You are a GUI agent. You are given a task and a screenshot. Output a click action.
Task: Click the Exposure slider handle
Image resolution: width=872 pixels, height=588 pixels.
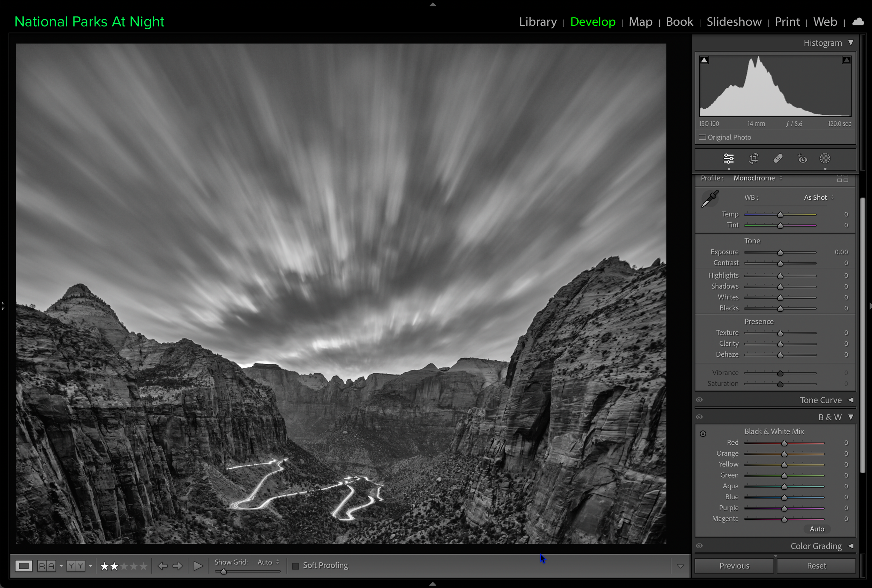(x=780, y=252)
